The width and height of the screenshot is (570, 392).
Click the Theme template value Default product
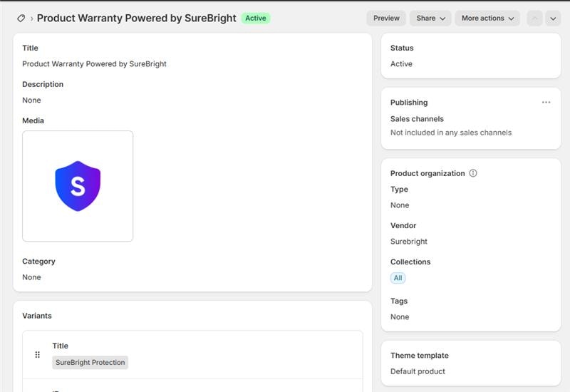[418, 371]
